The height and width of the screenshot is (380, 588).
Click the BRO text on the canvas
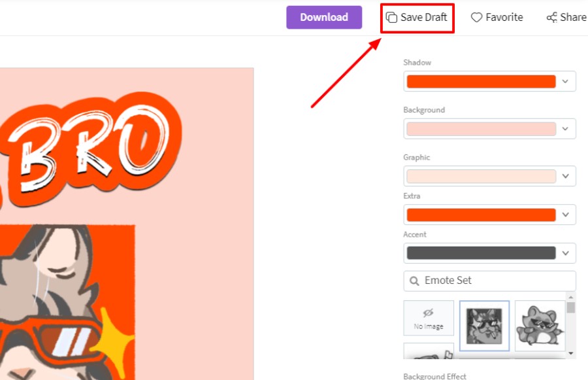click(x=90, y=148)
